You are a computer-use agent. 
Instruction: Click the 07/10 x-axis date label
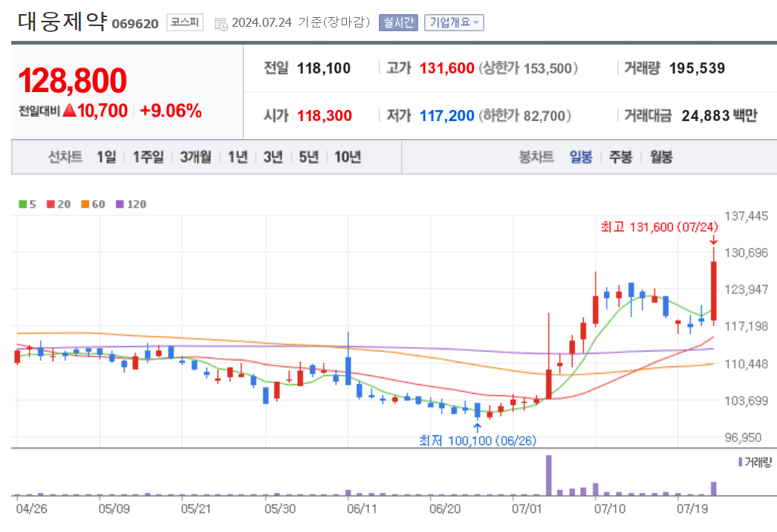click(610, 509)
